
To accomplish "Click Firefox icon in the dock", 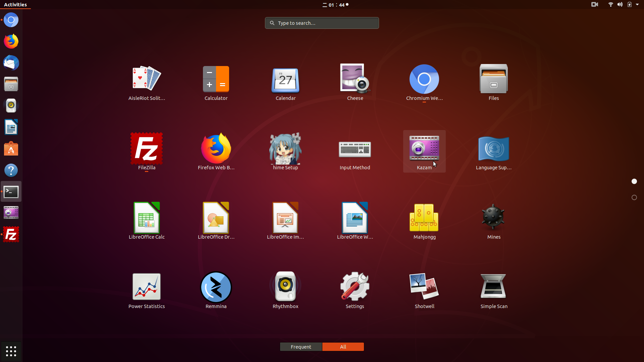I will click(11, 42).
